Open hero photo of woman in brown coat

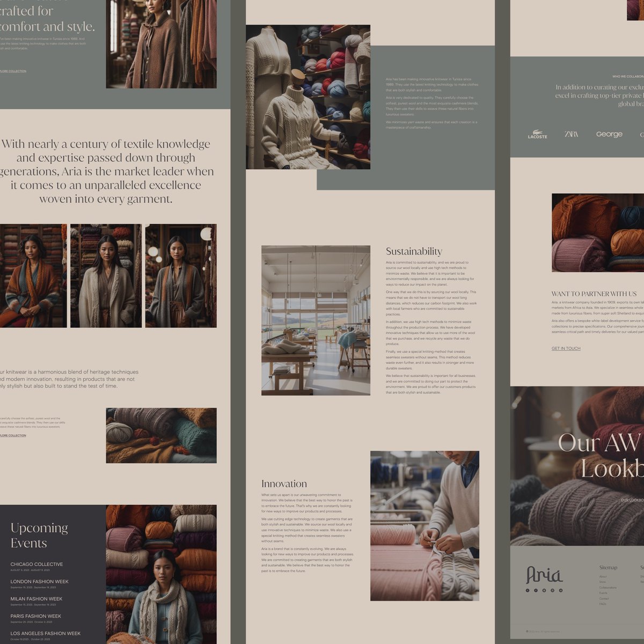click(162, 44)
